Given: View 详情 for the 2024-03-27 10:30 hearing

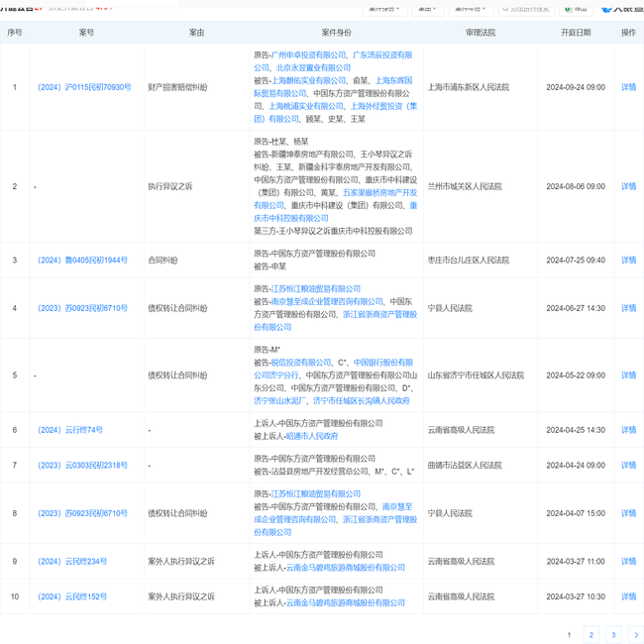Looking at the screenshot, I should click(x=628, y=596).
